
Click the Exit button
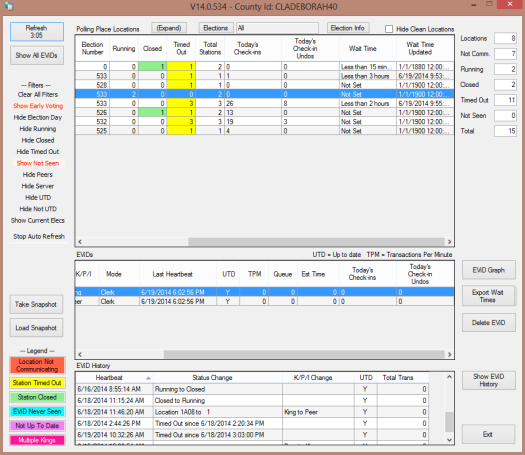tap(489, 434)
